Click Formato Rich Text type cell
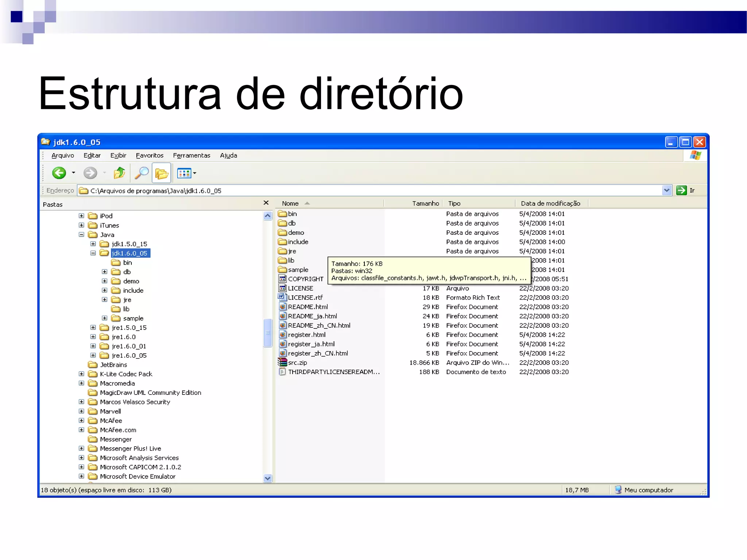Image resolution: width=747 pixels, height=560 pixels. (473, 297)
